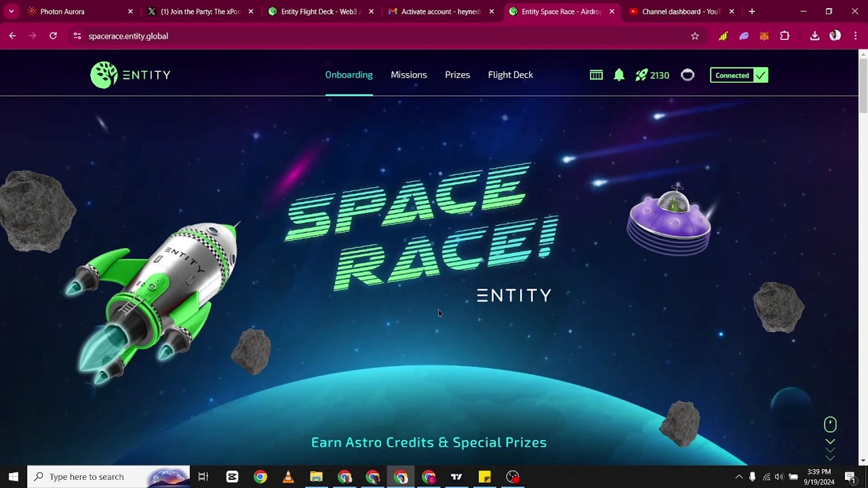The image size is (868, 488).
Task: Click the microphone tray icon
Action: [x=752, y=477]
